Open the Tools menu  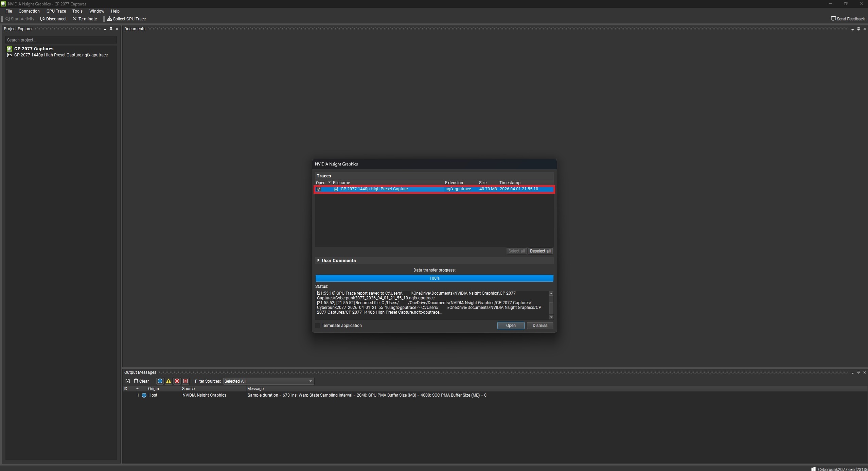tap(77, 11)
